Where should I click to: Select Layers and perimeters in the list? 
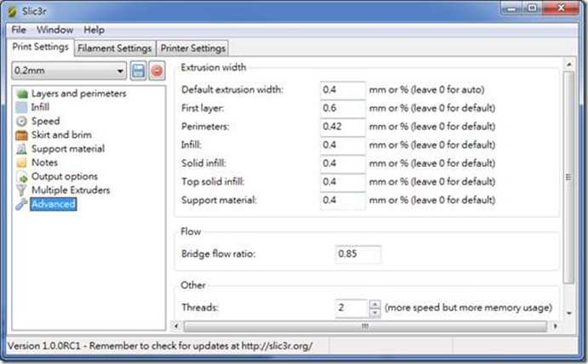coord(78,94)
